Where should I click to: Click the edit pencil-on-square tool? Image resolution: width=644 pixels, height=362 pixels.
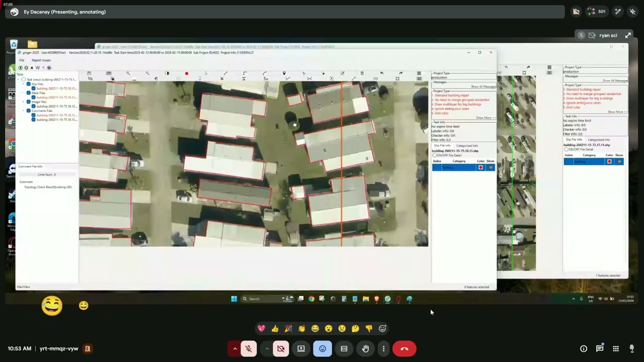click(343, 73)
